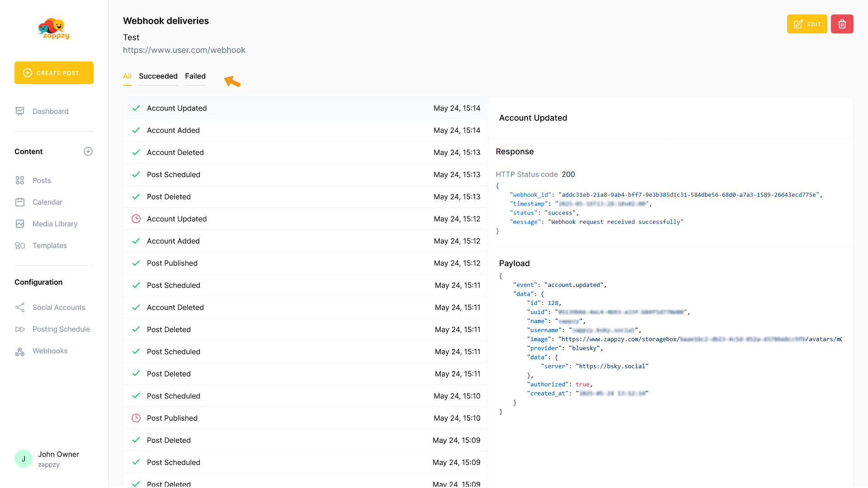Click the yellow Edit button
Image resolution: width=868 pixels, height=488 pixels.
[x=807, y=24]
